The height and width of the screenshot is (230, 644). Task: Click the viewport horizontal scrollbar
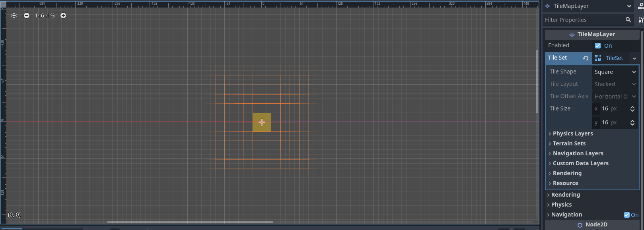click(190, 222)
